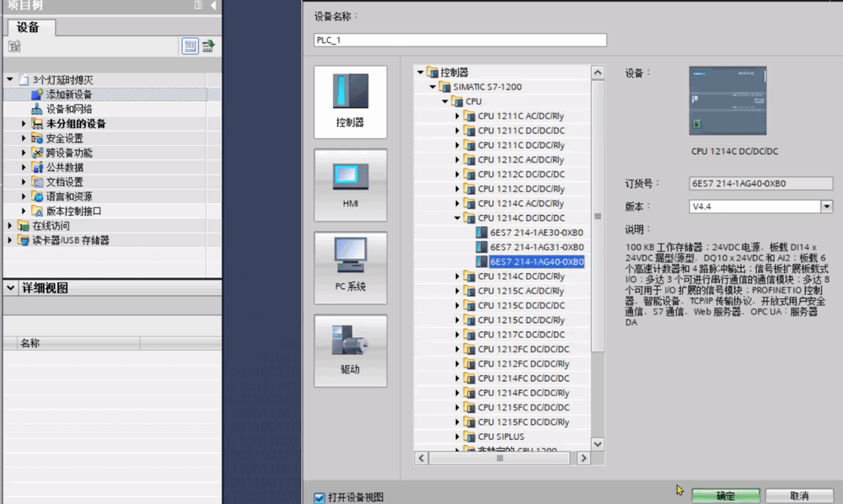Screen dimensions: 843x504
Task: Select the HMI device category icon
Action: pos(350,185)
